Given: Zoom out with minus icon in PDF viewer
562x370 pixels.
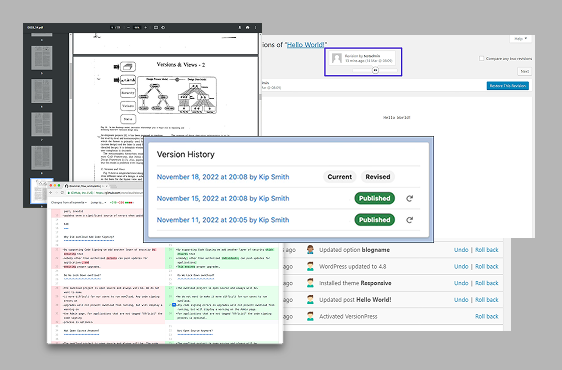Looking at the screenshot, I should coord(128,28).
